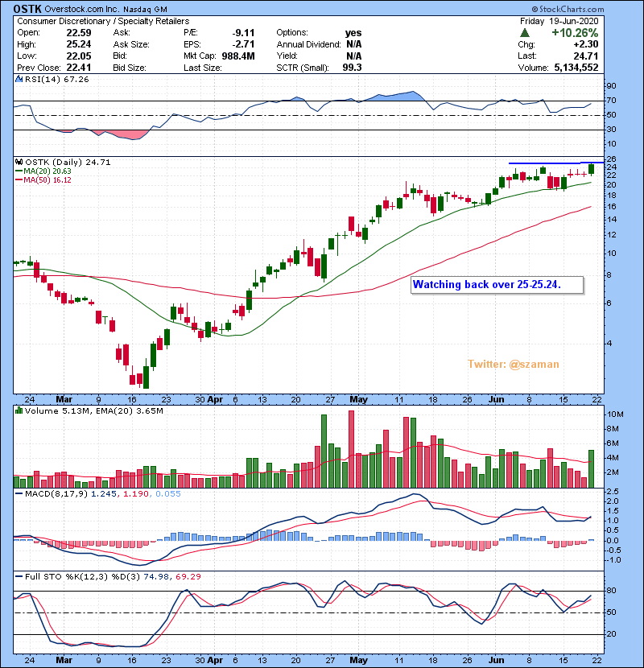The image size is (644, 668).
Task: Click the Annual Dividend label
Action: coord(308,44)
